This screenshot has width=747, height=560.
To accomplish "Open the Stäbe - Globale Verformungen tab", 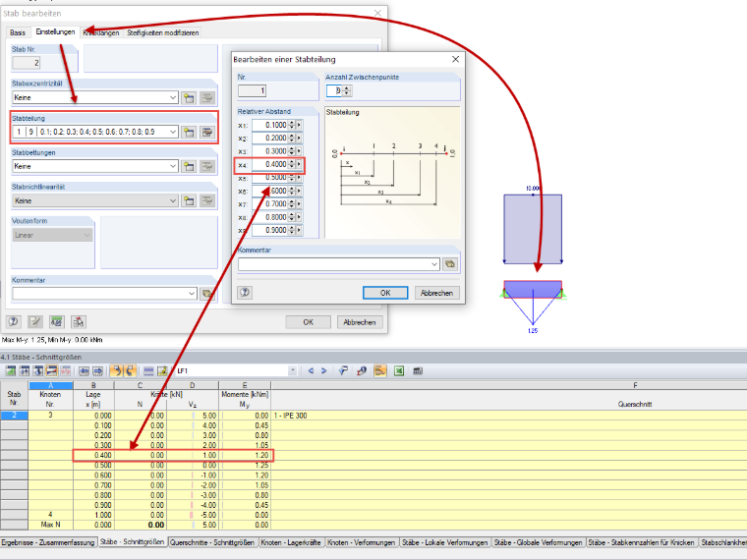I will coord(538,542).
